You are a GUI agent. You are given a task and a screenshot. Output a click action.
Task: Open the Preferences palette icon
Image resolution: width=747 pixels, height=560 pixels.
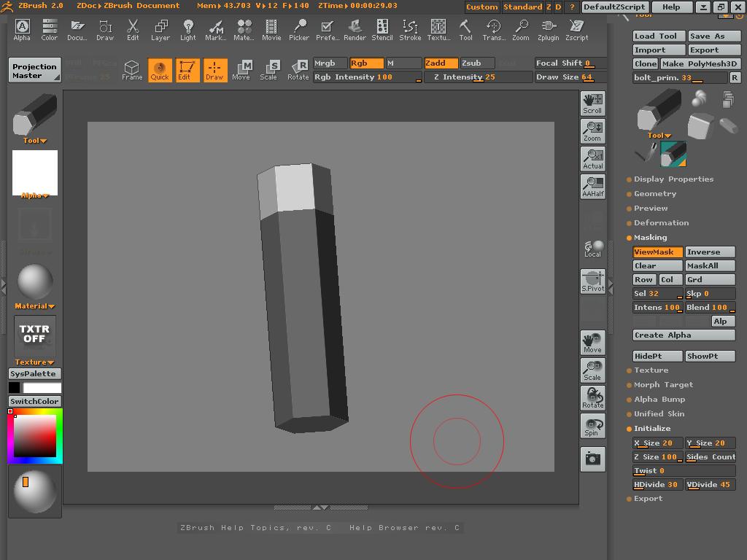tap(328, 30)
